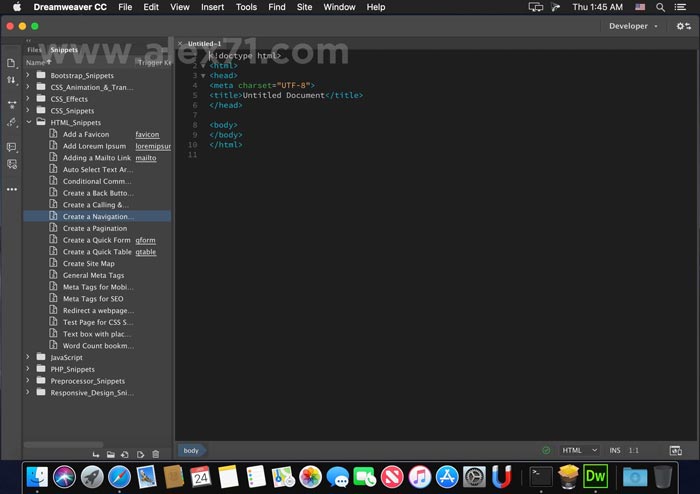Viewport: 700px width, 494px height.
Task: Delete snippet with the trash icon
Action: pyautogui.click(x=155, y=454)
